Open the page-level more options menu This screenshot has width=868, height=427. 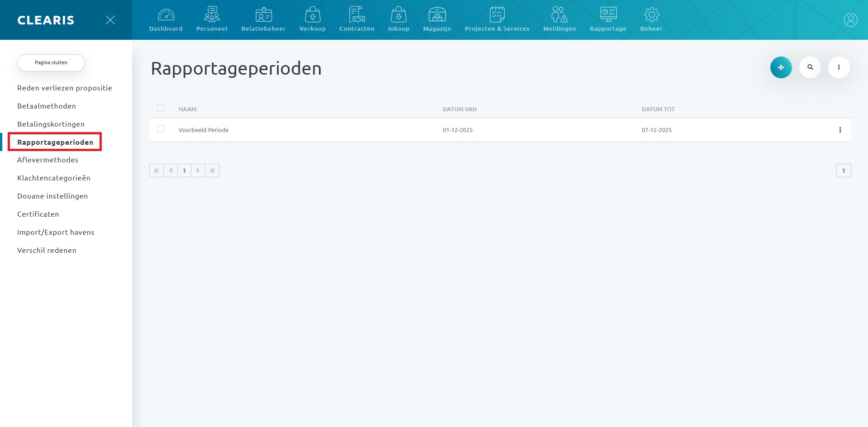click(x=839, y=67)
